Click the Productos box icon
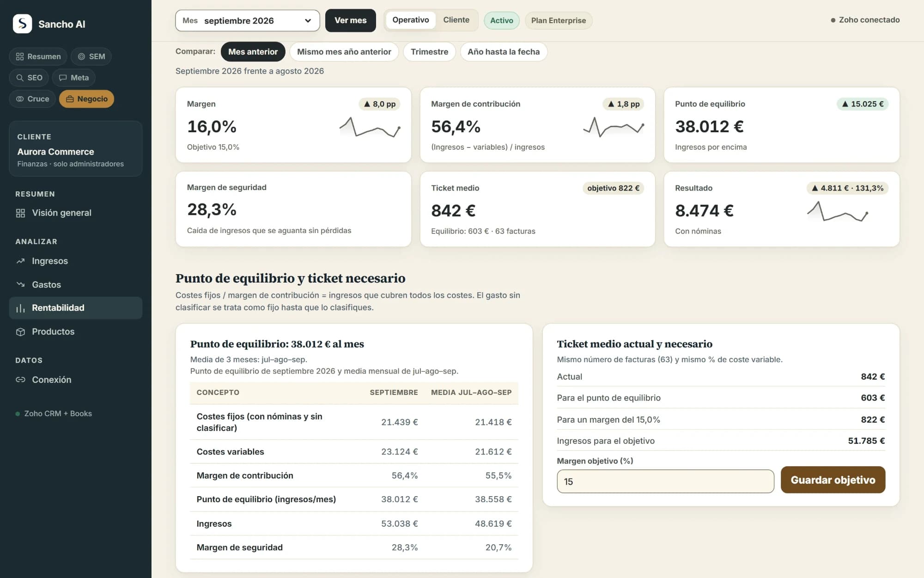This screenshot has width=924, height=578. click(20, 332)
